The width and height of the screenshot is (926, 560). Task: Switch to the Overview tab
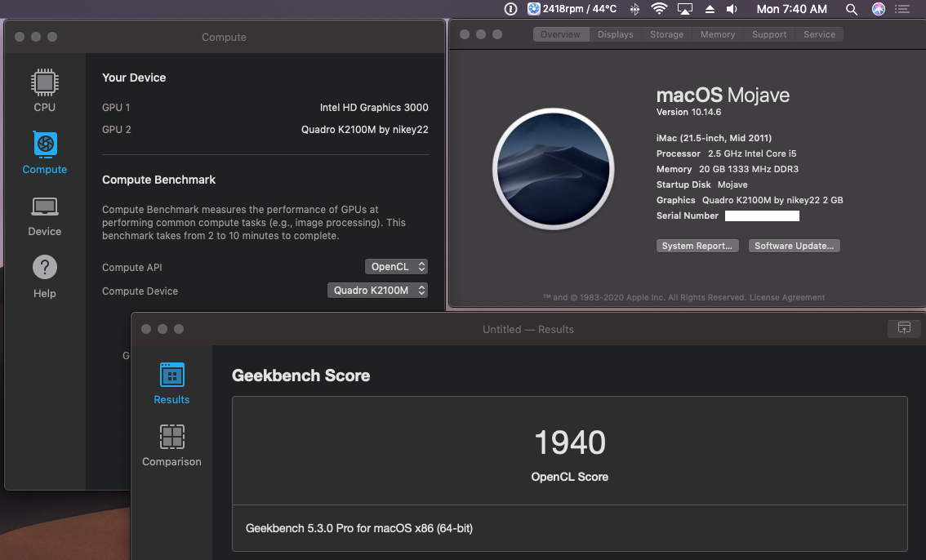(560, 34)
